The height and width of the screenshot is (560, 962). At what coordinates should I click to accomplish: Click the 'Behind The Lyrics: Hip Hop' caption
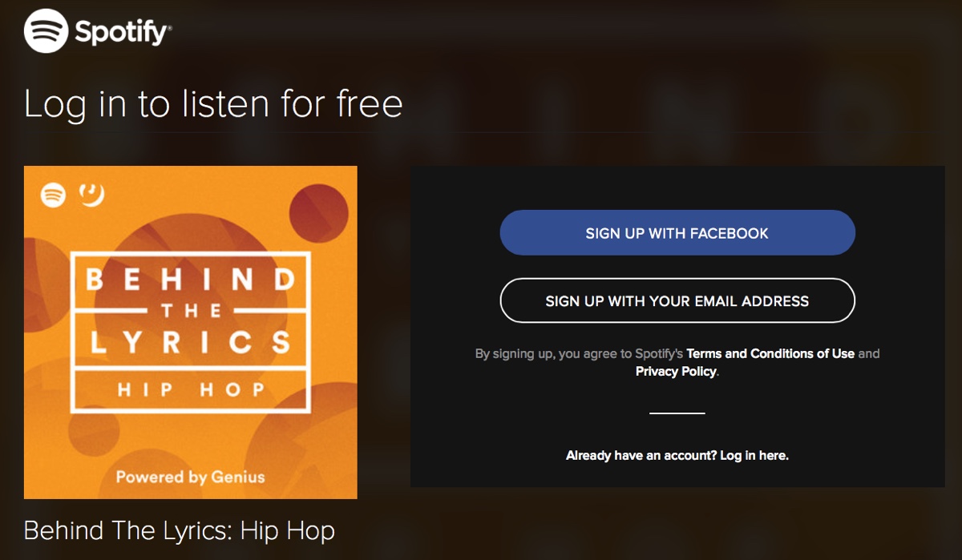179,530
